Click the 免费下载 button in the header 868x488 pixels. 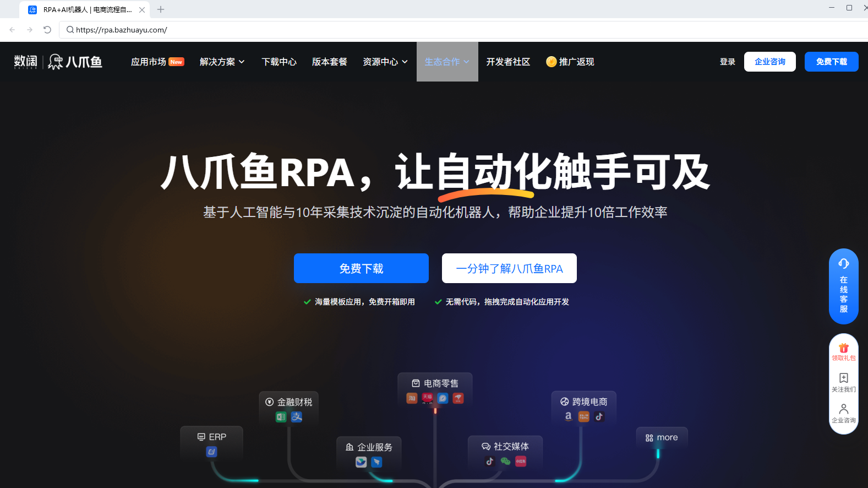pyautogui.click(x=832, y=62)
